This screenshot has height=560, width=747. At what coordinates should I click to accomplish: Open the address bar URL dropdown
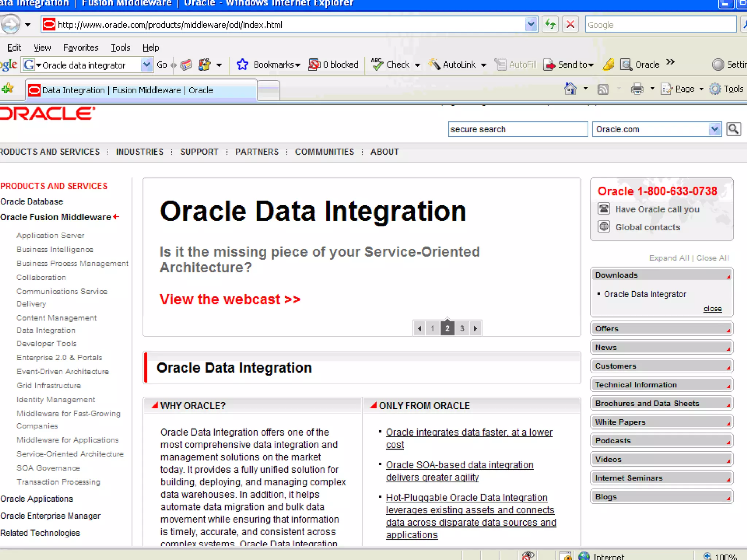tap(531, 25)
